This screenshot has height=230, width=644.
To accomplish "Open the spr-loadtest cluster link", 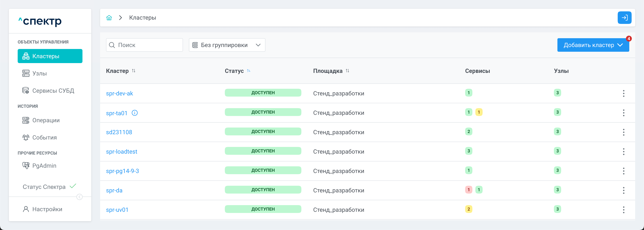I will (x=122, y=152).
